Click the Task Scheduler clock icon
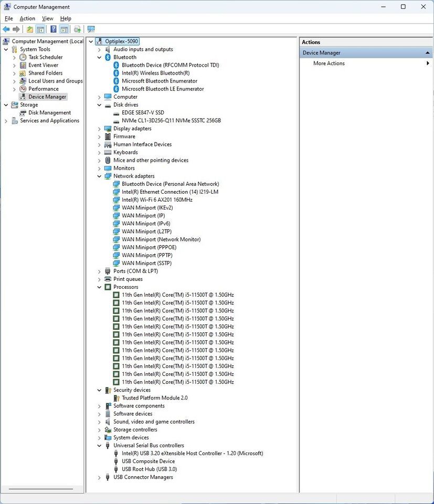Image resolution: width=434 pixels, height=504 pixels. (x=23, y=57)
